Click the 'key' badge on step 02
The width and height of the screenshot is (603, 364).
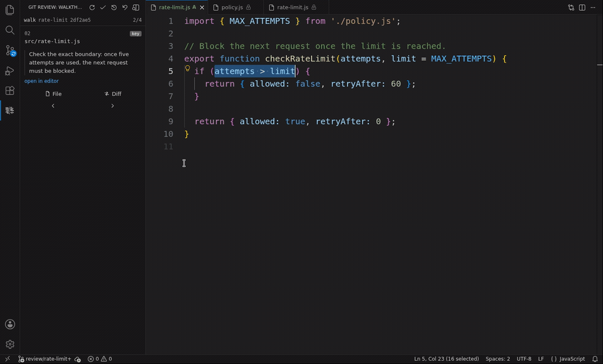136,34
